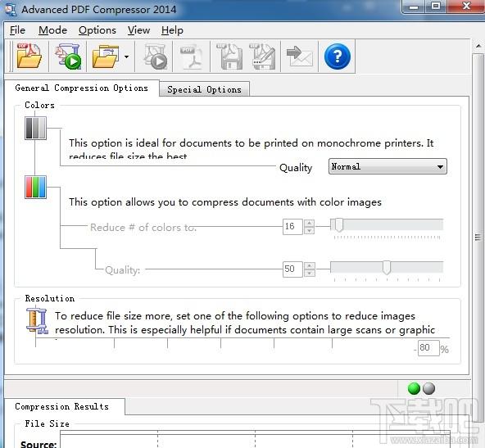The width and height of the screenshot is (485, 448).
Task: Click the resolution percent field 80
Action: 428,348
